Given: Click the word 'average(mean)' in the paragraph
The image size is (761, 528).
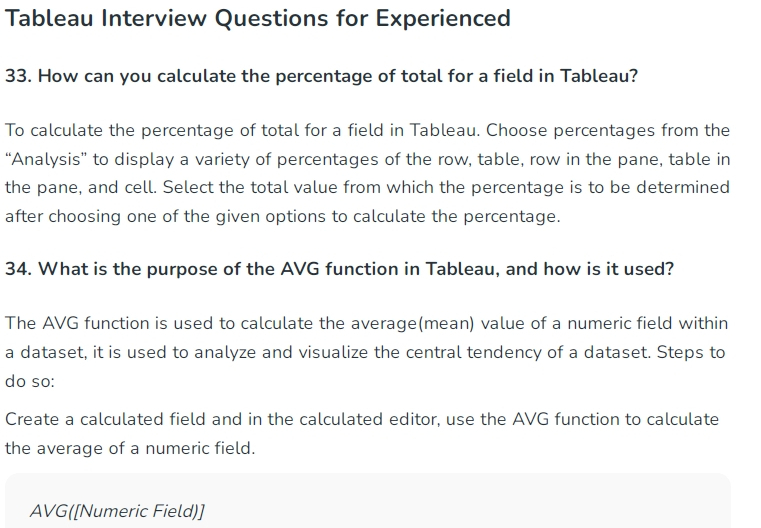Looking at the screenshot, I should [x=413, y=324].
